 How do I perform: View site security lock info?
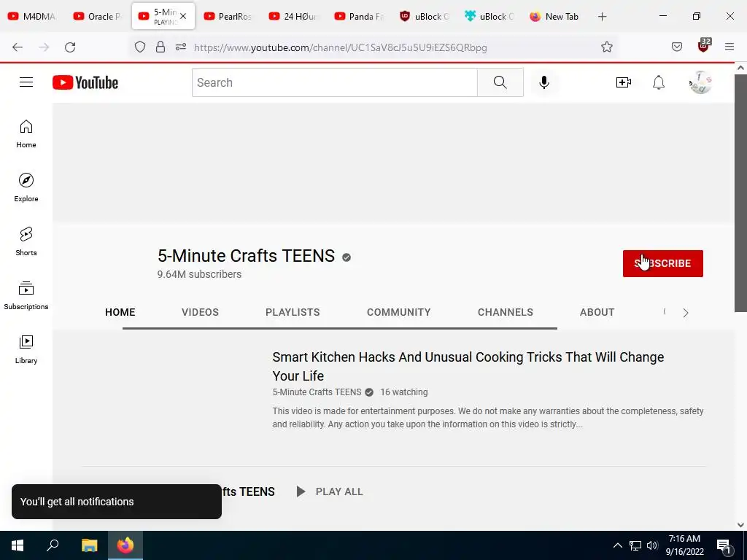160,47
